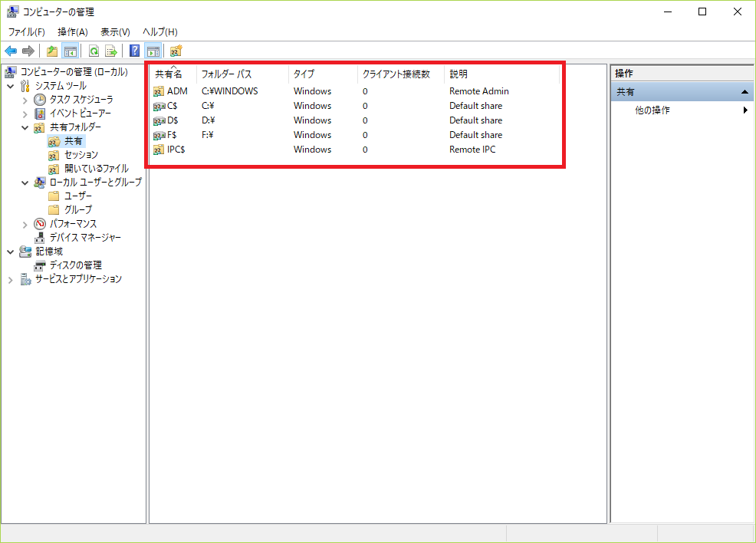756x543 pixels.
Task: Select the ADM share icon in list
Action: [x=159, y=91]
